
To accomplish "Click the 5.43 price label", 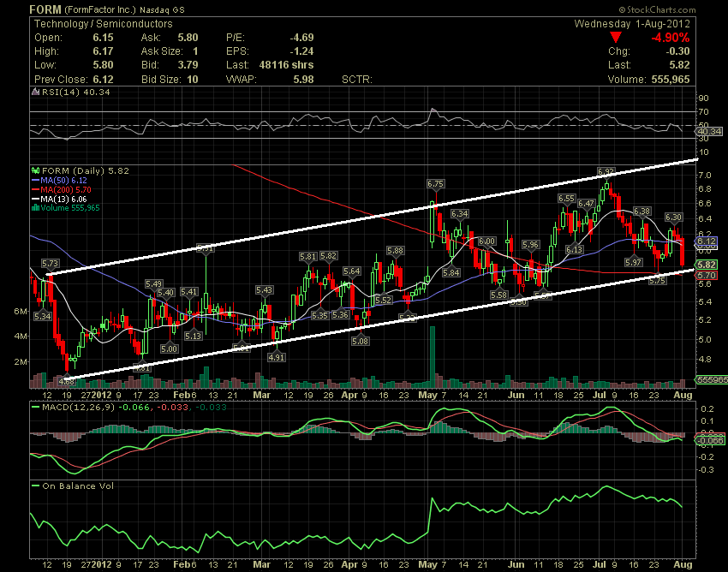I will 264,290.
